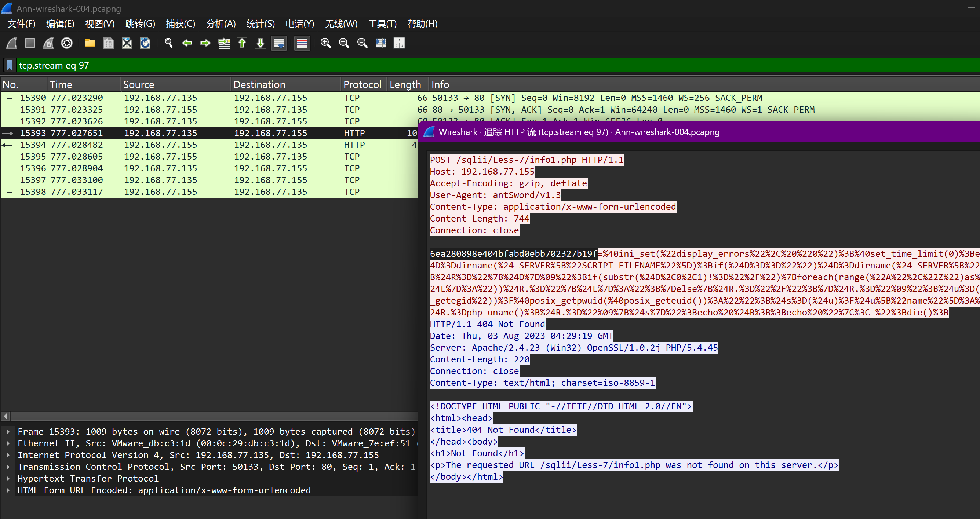Open capture options gear icon

[67, 43]
